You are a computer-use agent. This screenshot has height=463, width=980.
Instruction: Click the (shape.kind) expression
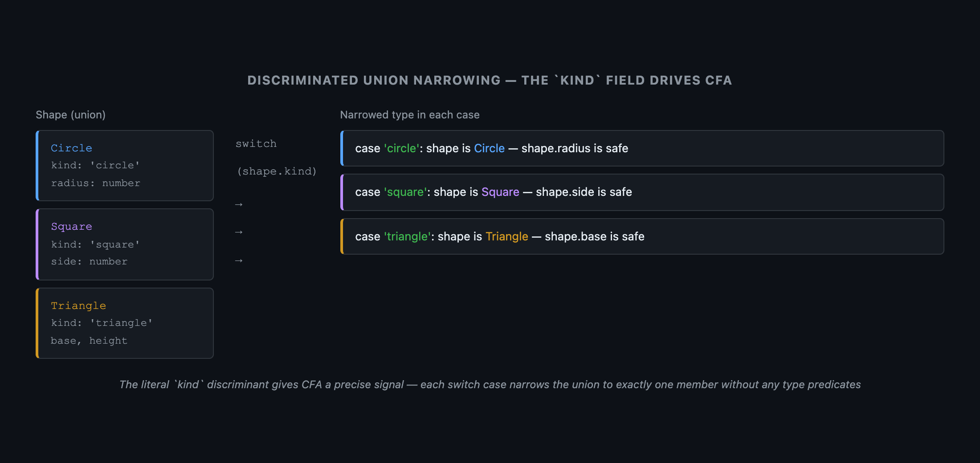pos(277,171)
